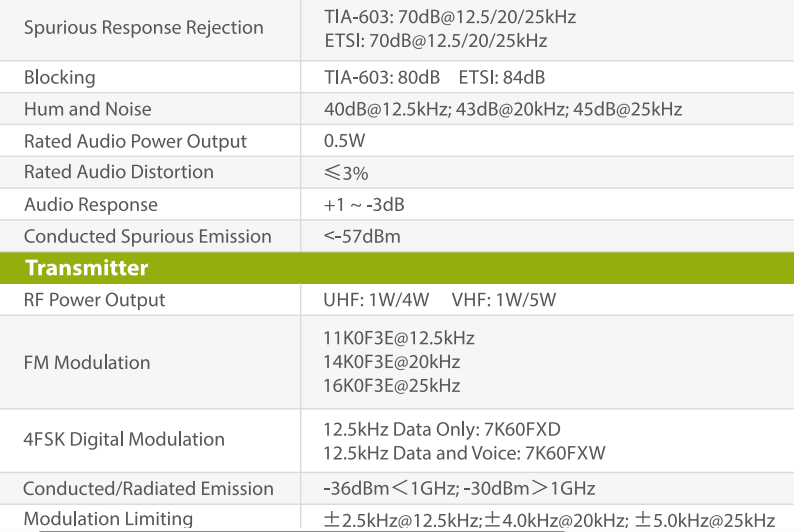Click Conducted Spurious Emission label
This screenshot has width=801, height=532.
coord(148,237)
